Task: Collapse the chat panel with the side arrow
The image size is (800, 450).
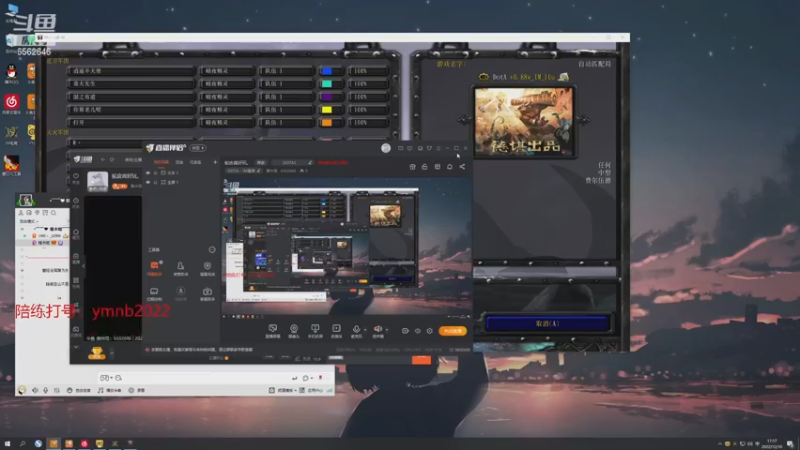Action: point(84,265)
